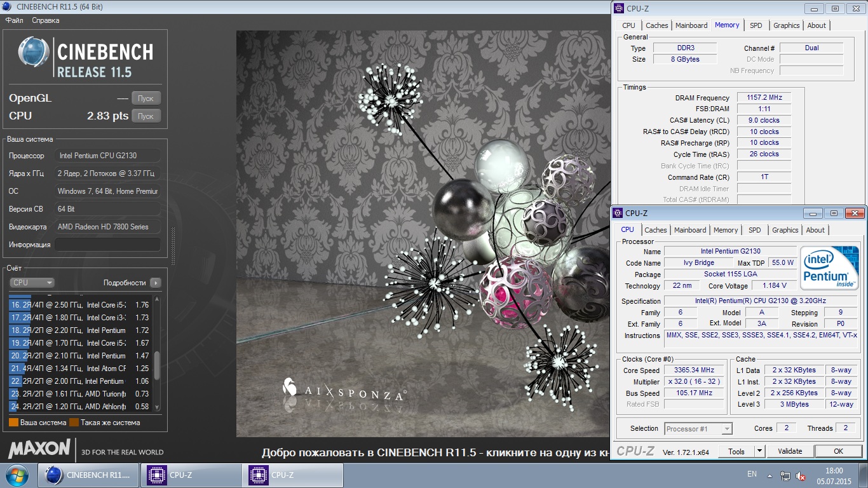Select ranking row 16 Intel Core i5 1.76
Viewport: 868px width, 488px height.
coord(79,305)
